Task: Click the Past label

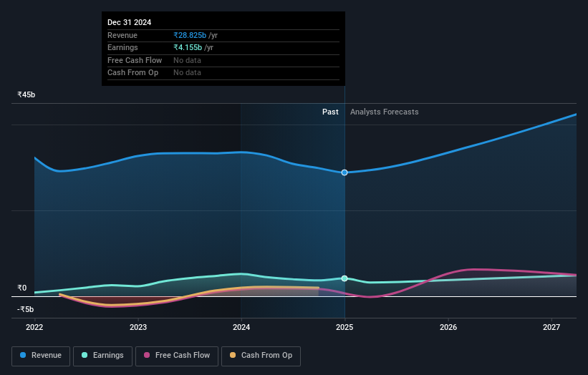Action: 330,112
